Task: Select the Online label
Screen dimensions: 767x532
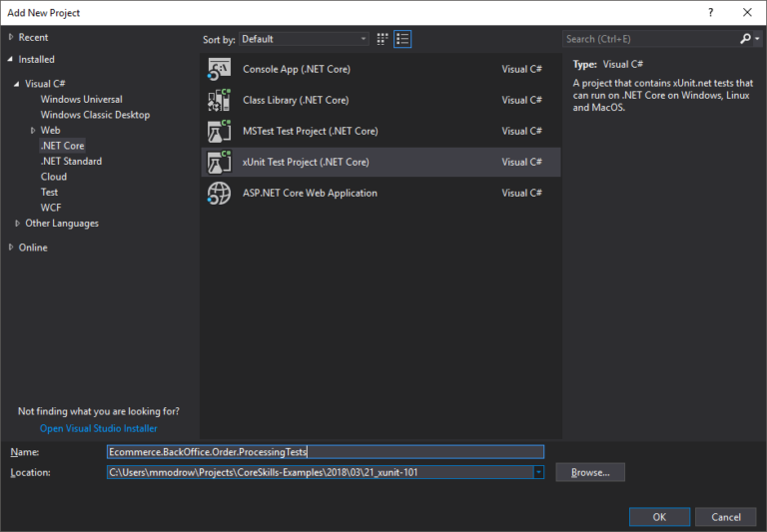Action: (x=33, y=248)
